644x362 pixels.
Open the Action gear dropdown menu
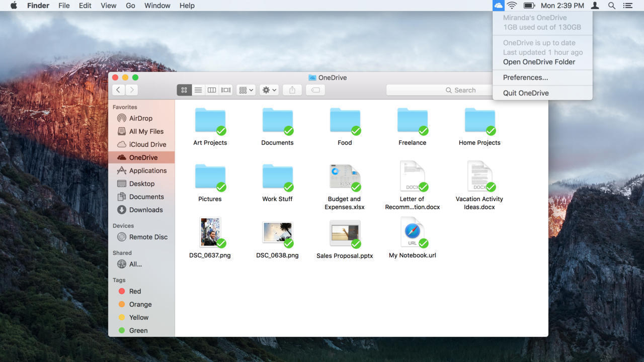coord(269,90)
